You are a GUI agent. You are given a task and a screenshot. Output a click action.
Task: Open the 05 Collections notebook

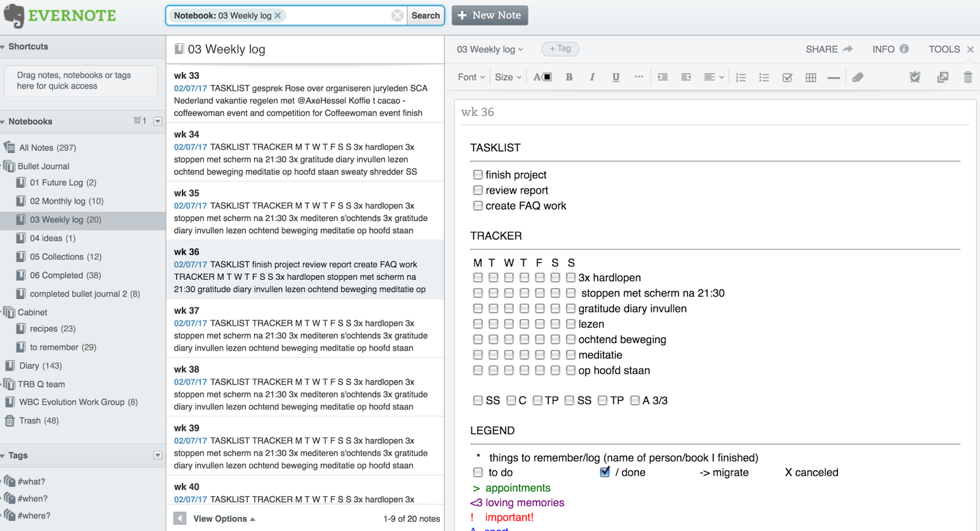tap(66, 257)
